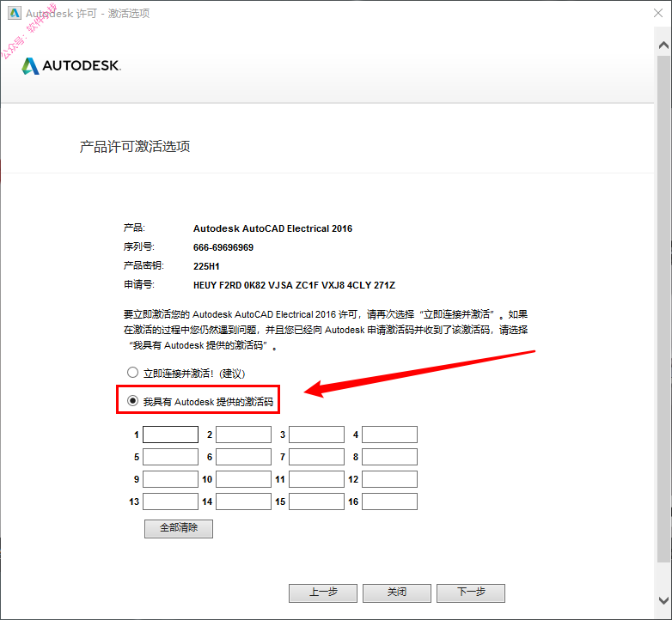Click the 关闭 close button
This screenshot has width=672, height=620.
(397, 593)
